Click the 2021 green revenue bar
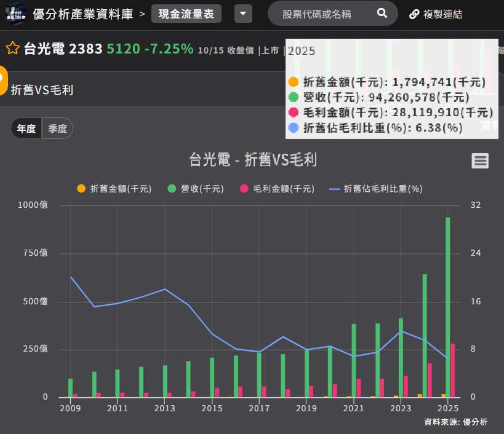Image resolution: width=504 pixels, height=434 pixels. [x=354, y=360]
